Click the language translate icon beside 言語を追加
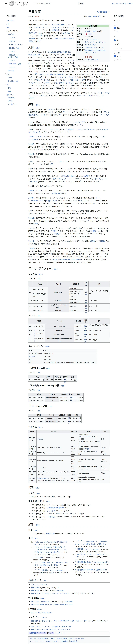The image size is (138, 644). point(98,12)
